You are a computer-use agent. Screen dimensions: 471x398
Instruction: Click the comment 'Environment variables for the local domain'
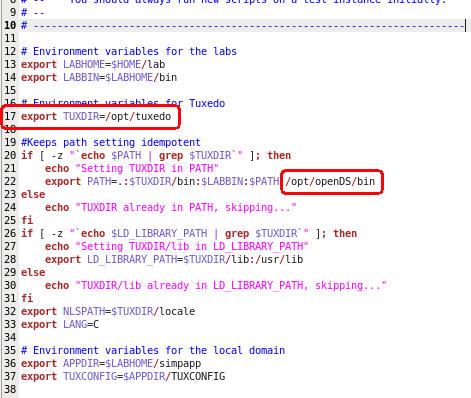coord(153,350)
